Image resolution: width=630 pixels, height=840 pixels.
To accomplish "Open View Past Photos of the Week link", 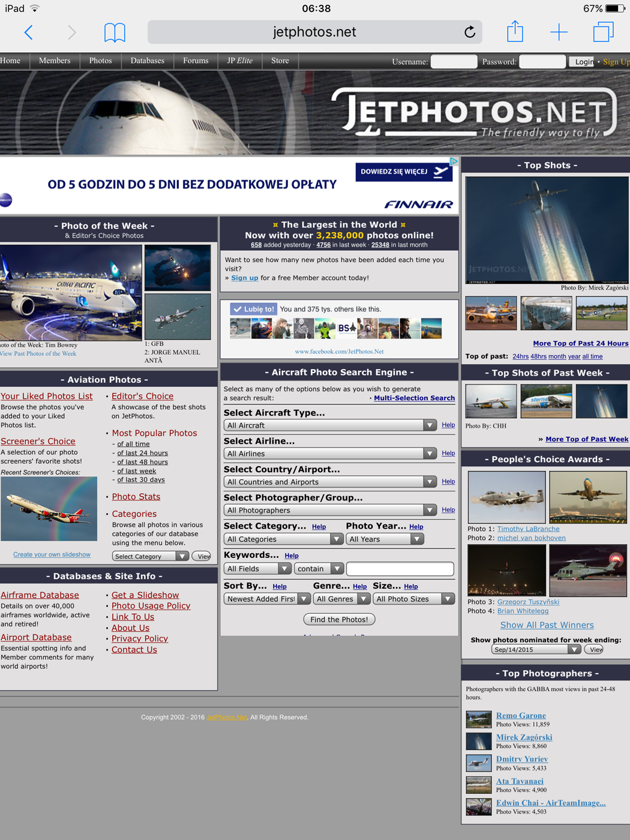I will coord(38,353).
